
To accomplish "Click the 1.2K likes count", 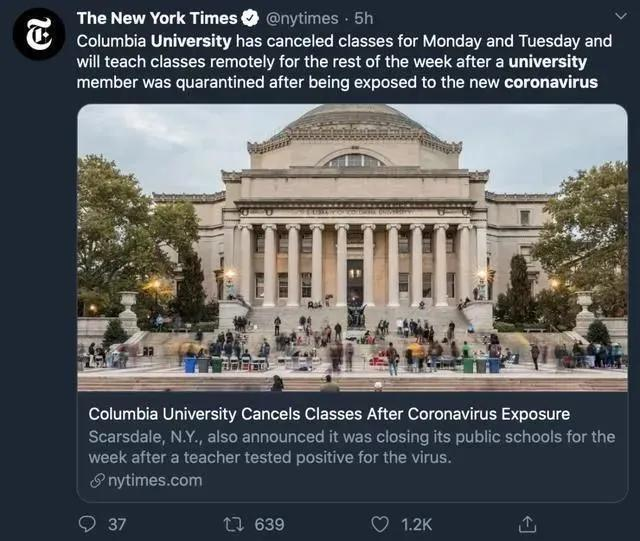I will [x=416, y=524].
